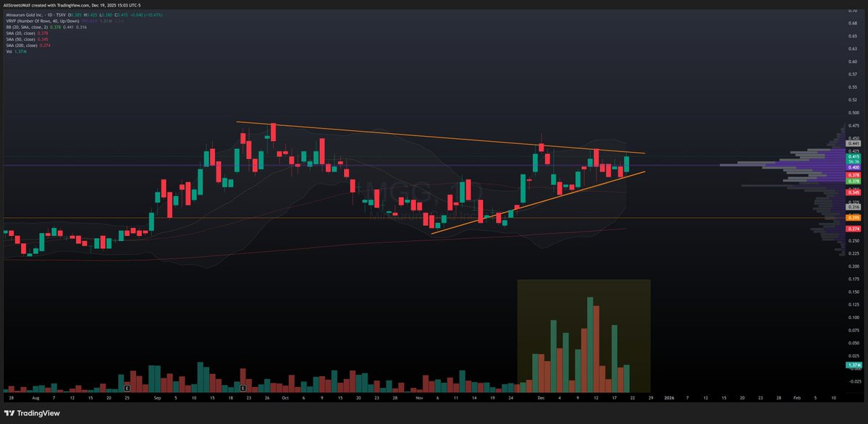The image size is (868, 424).
Task: Click the red 0.274 SMA 200 label
Action: [853, 229]
